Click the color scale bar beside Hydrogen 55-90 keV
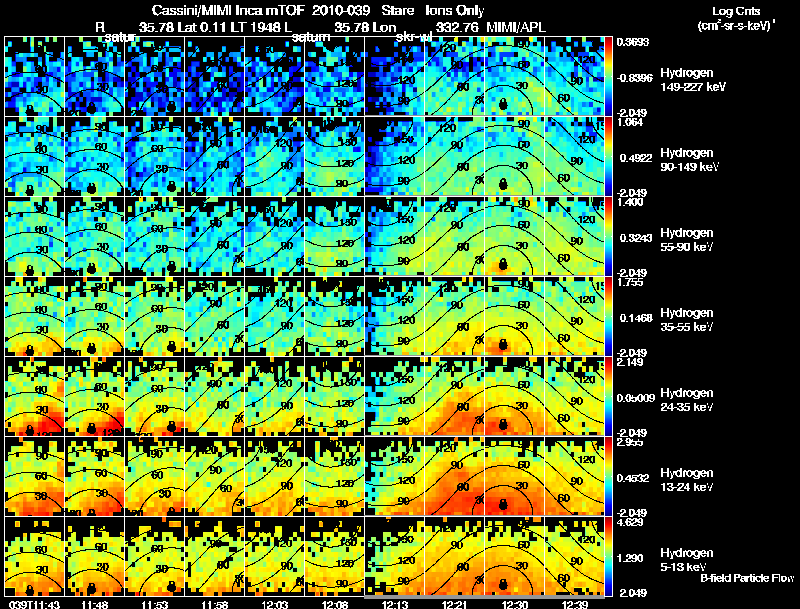The image size is (800, 609). point(608,237)
